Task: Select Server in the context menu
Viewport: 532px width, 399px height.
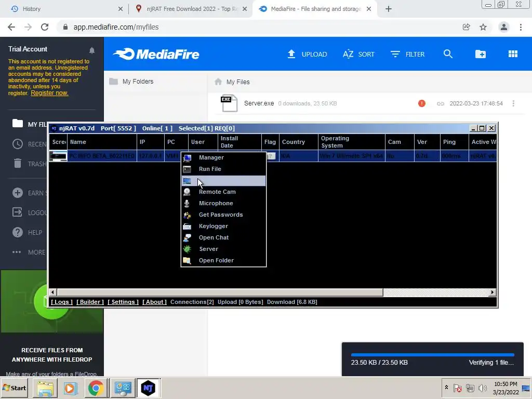Action: pyautogui.click(x=223, y=249)
